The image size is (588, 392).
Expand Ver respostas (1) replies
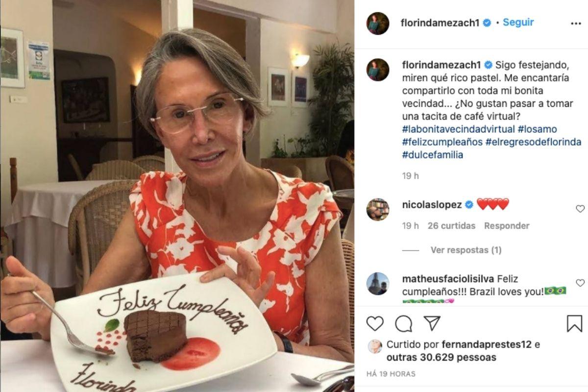pyautogui.click(x=465, y=250)
